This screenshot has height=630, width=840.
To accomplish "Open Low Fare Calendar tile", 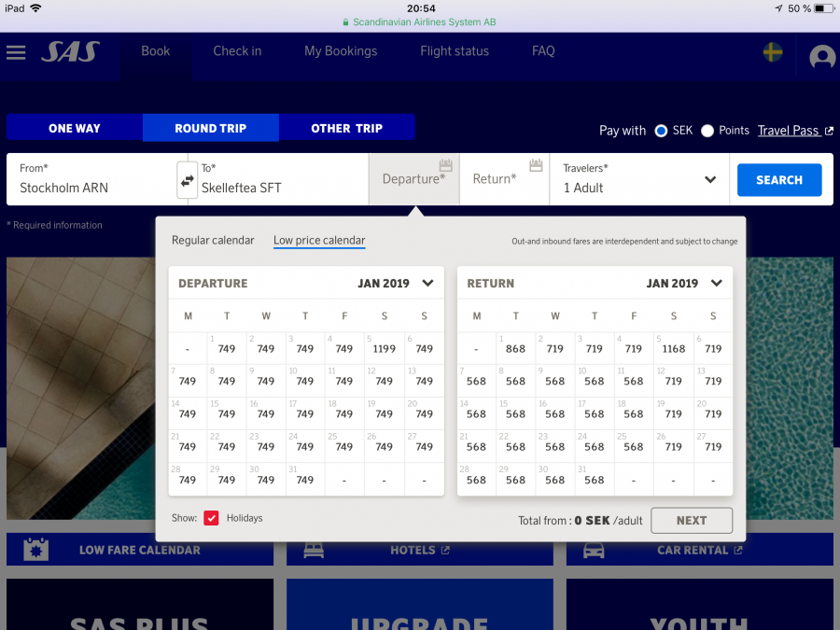I will click(x=140, y=550).
